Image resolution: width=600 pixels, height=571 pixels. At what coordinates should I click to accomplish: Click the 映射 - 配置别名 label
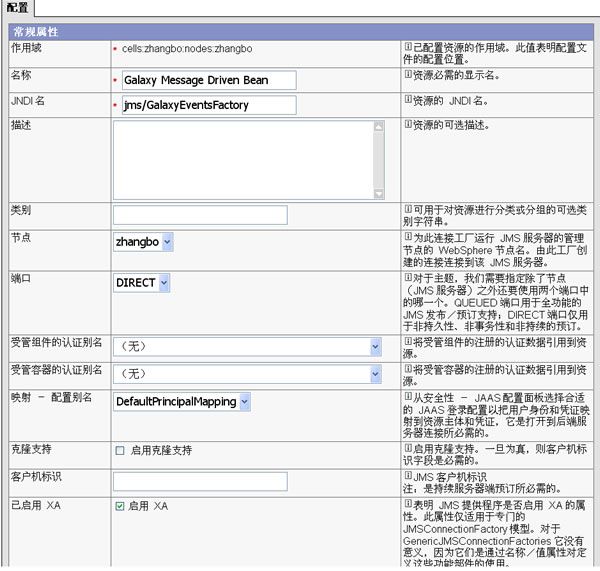[51, 397]
